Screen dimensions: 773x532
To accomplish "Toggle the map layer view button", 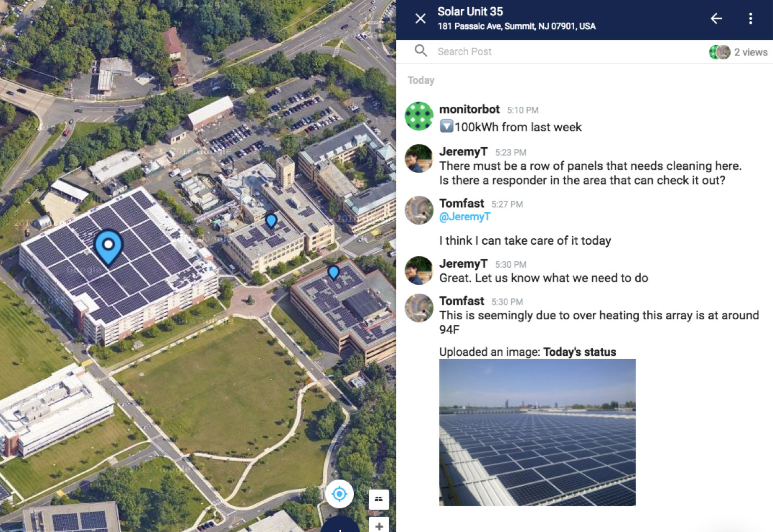I will pos(378,499).
